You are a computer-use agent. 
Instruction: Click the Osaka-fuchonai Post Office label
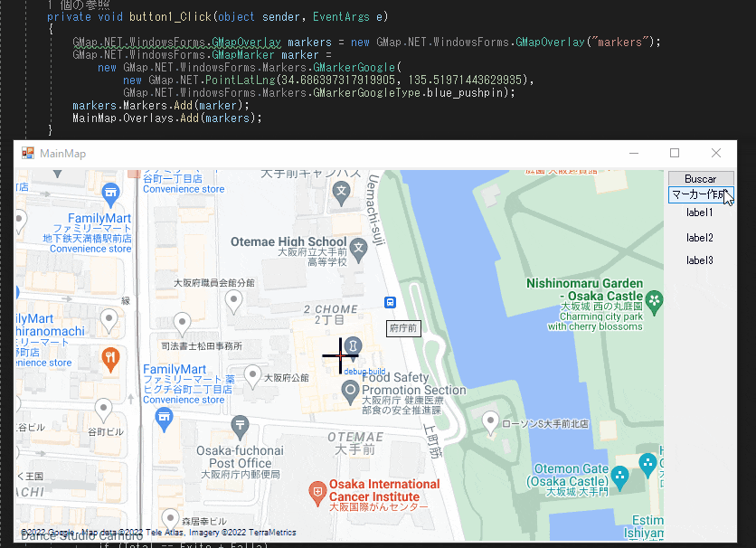pyautogui.click(x=241, y=457)
